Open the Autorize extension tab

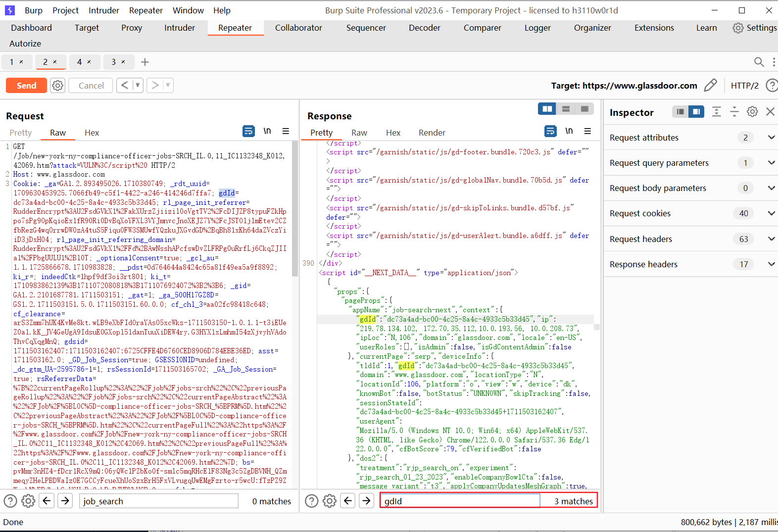pyautogui.click(x=25, y=44)
